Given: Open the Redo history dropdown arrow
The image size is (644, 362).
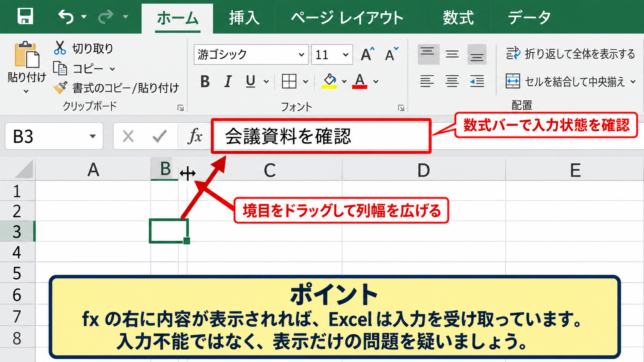Looking at the screenshot, I should point(125,17).
